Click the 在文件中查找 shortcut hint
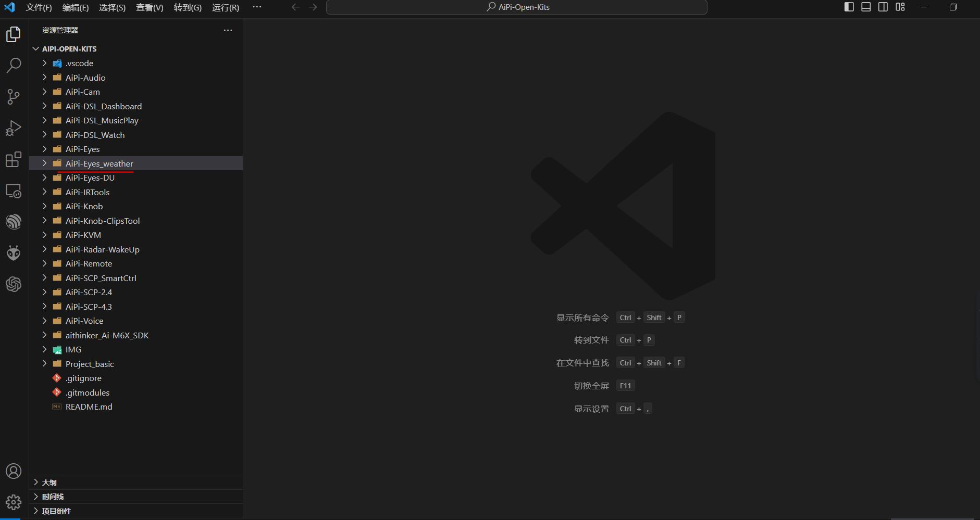The width and height of the screenshot is (980, 520). [x=582, y=363]
